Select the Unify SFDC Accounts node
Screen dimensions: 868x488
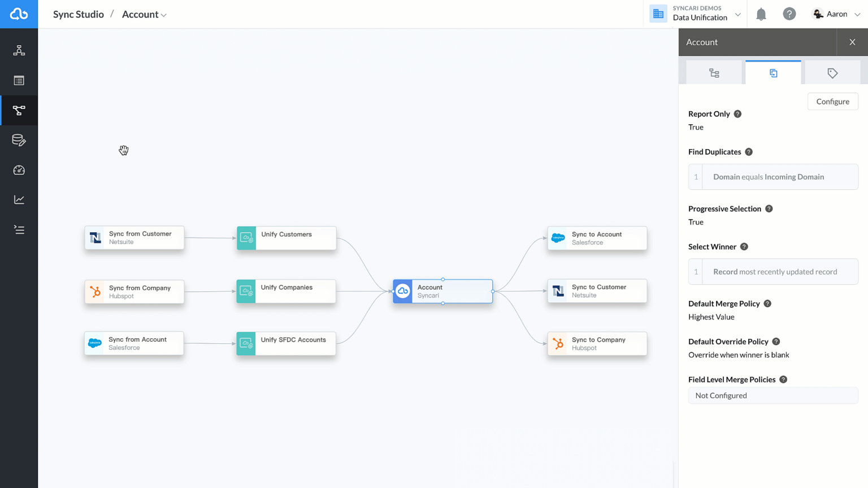pos(287,343)
